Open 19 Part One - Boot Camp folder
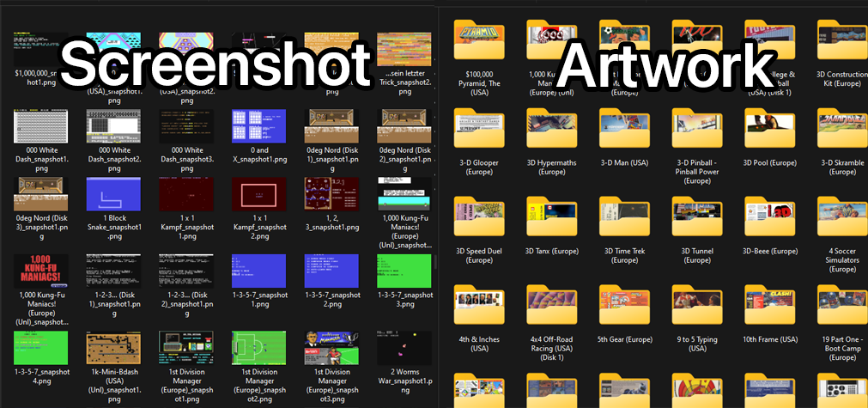 [x=842, y=304]
